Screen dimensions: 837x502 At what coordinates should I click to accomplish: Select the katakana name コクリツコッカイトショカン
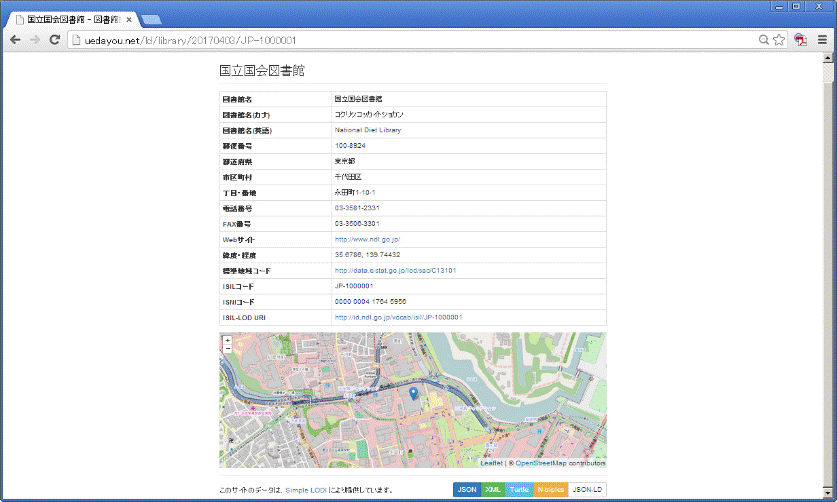(369, 114)
